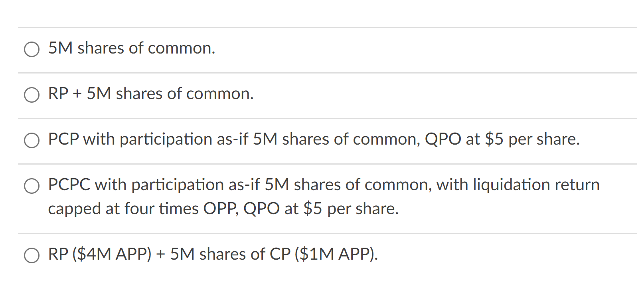The width and height of the screenshot is (644, 308).
Task: Click the text "PCPC with participation"
Action: click(x=138, y=185)
